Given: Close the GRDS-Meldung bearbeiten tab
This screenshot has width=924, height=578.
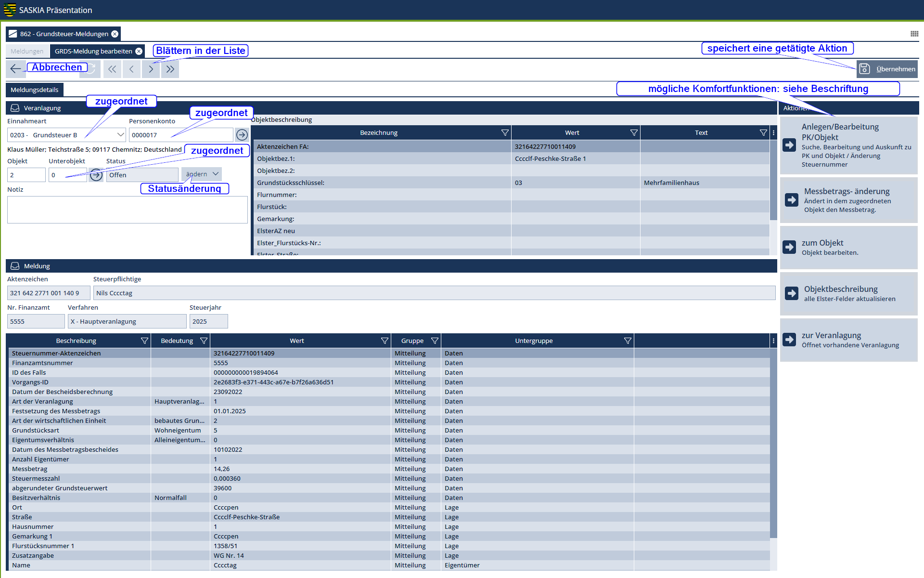Looking at the screenshot, I should (x=139, y=51).
